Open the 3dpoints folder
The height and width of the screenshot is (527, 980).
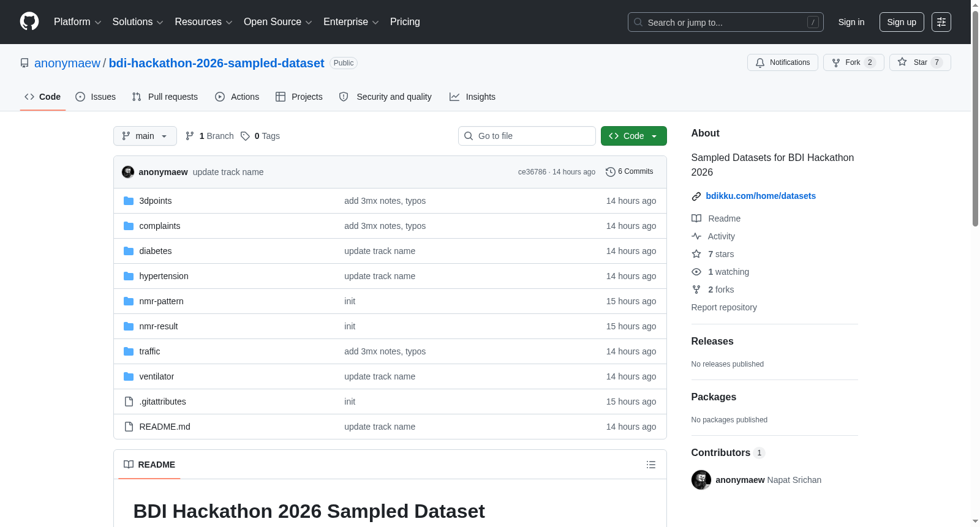[x=156, y=201]
